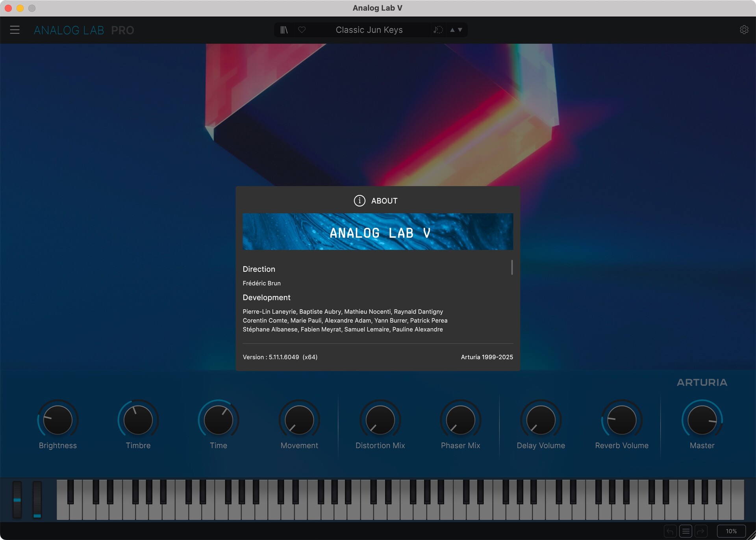
Task: Click the window resize corner handle
Action: (751, 535)
